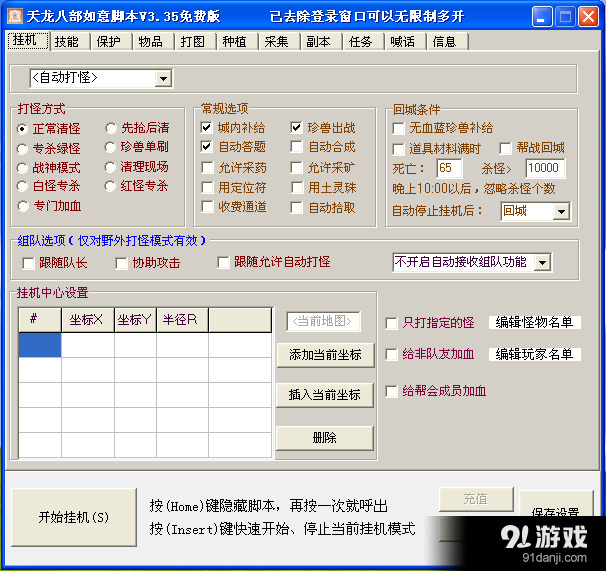Click the 挂机 tab

[28, 41]
